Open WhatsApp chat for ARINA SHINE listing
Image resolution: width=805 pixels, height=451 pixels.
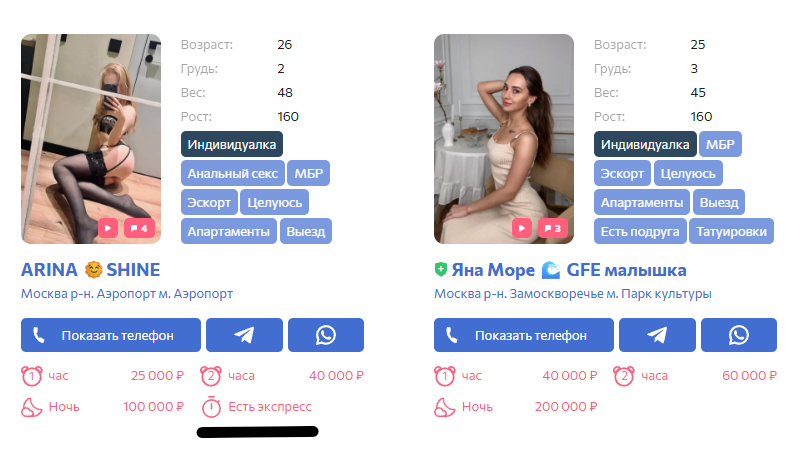point(326,335)
